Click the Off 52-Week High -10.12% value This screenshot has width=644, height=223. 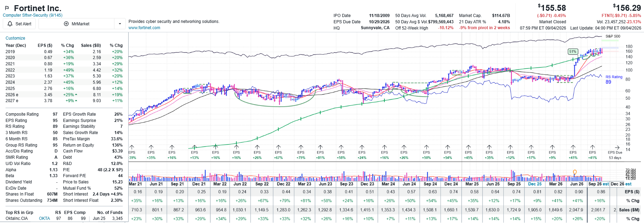pos(446,28)
